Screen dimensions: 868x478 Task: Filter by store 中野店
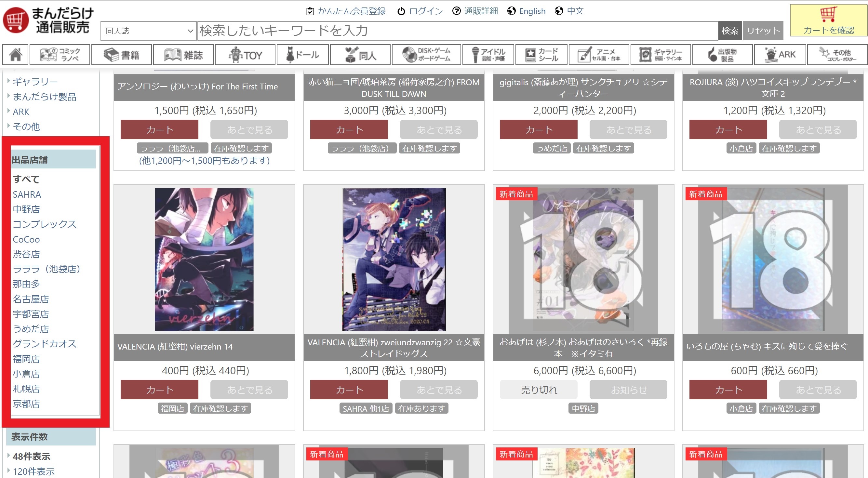click(26, 209)
